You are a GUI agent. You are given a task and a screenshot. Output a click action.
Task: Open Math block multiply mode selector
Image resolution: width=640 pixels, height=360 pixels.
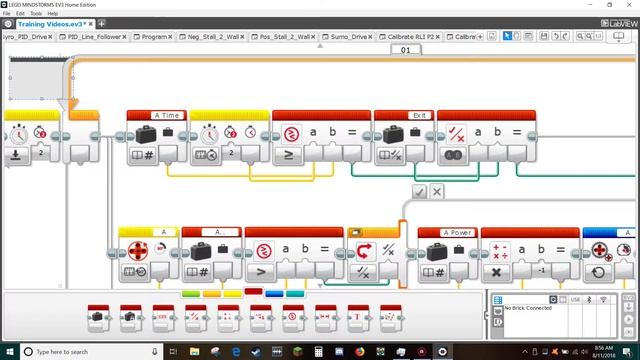pos(496,272)
